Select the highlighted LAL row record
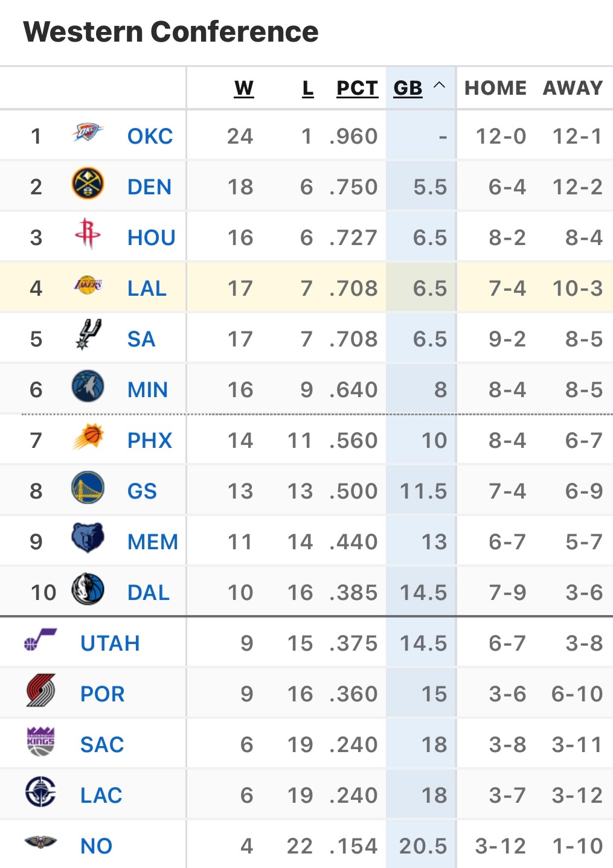Viewport: 613px width, 868px height. click(x=306, y=287)
